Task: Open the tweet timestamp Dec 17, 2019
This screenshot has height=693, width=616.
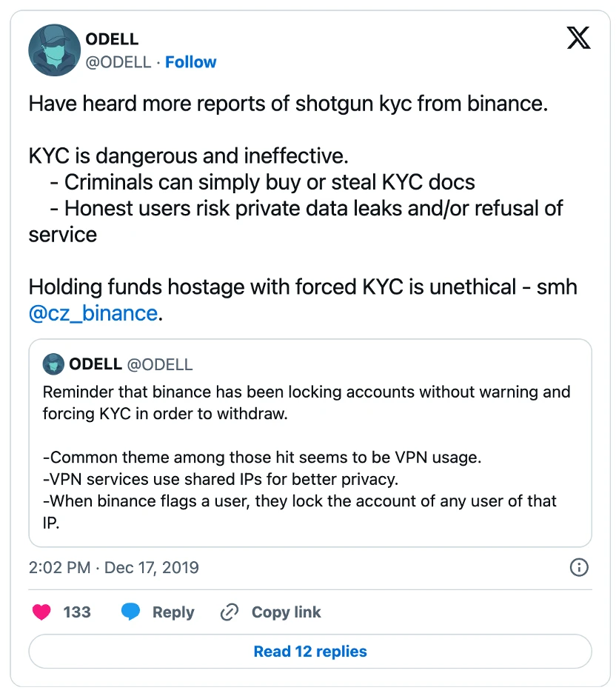Action: (x=114, y=568)
